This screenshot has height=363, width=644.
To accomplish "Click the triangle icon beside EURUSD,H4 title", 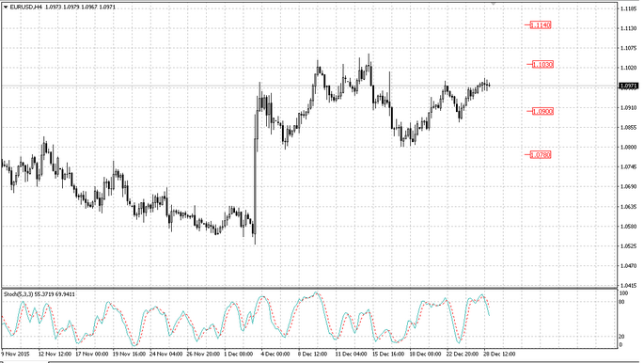I will tap(6, 7).
